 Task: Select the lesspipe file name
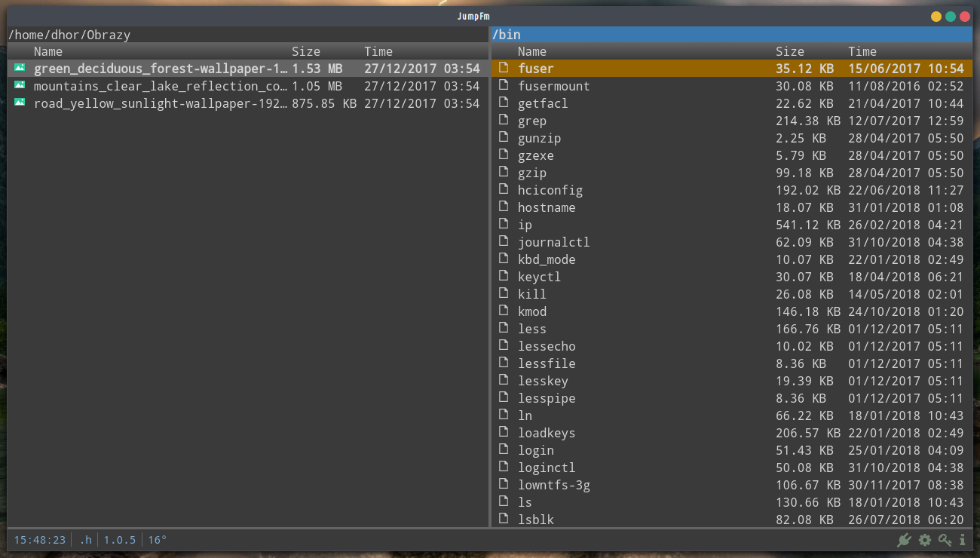coord(547,398)
